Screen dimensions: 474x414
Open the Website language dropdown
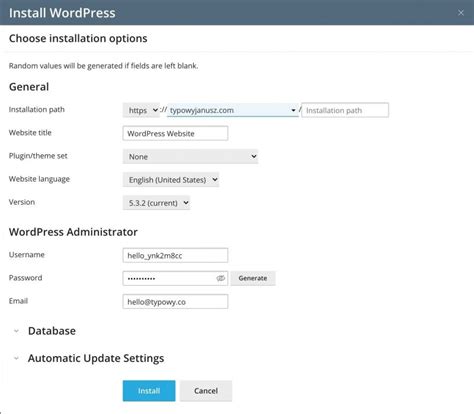(x=171, y=180)
